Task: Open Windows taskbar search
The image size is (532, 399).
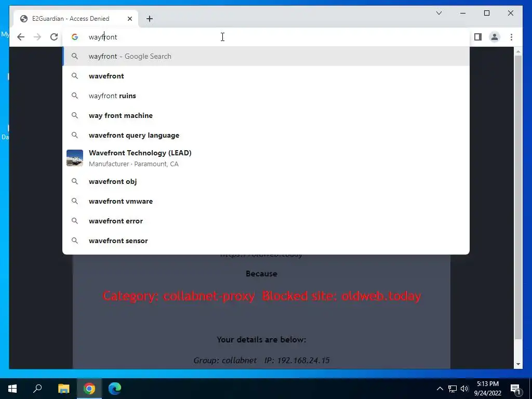Action: 37,389
